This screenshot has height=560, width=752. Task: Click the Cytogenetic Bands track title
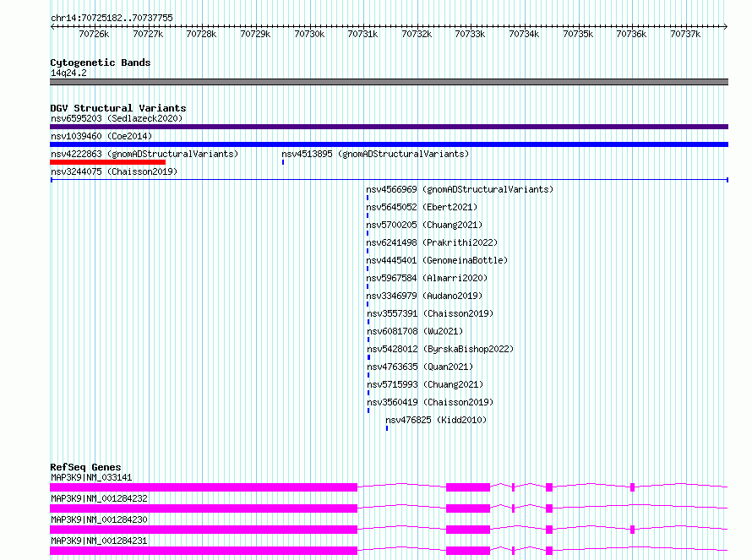point(101,63)
